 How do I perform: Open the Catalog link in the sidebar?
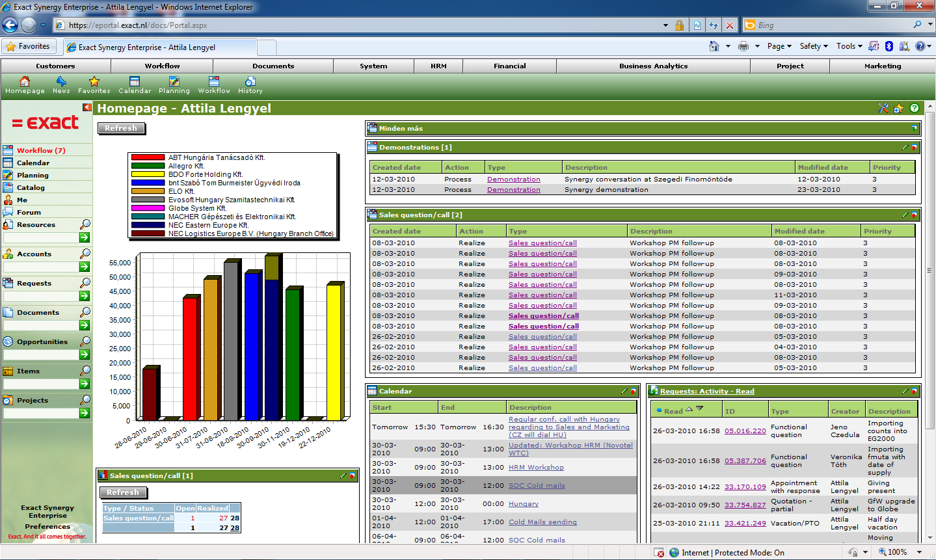31,187
